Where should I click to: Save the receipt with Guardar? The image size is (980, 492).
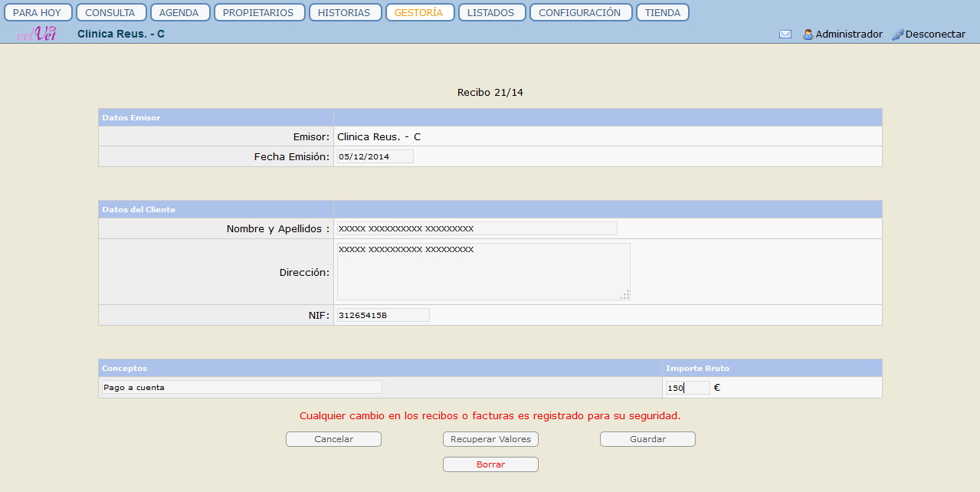coord(647,439)
